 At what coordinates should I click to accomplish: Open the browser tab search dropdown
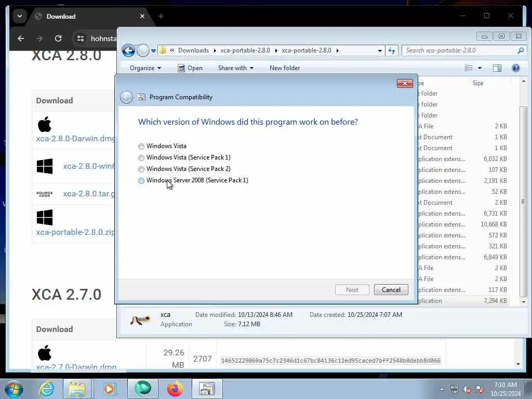(20, 16)
